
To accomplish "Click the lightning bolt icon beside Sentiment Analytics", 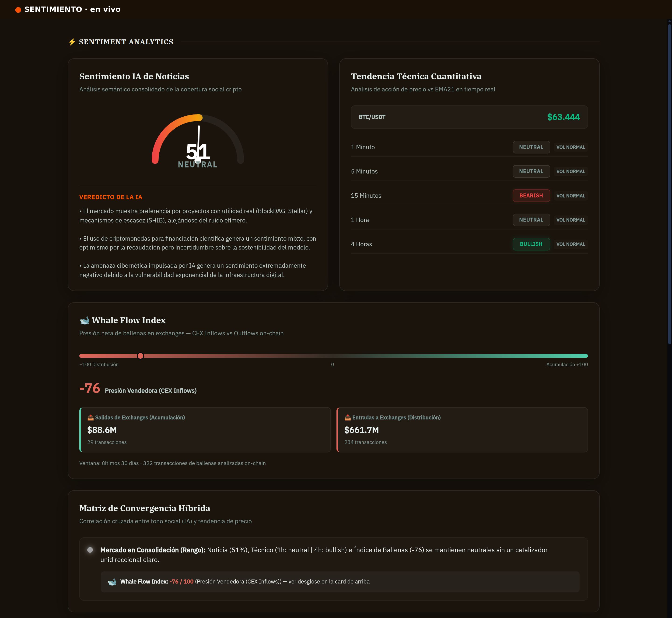I will [x=72, y=42].
